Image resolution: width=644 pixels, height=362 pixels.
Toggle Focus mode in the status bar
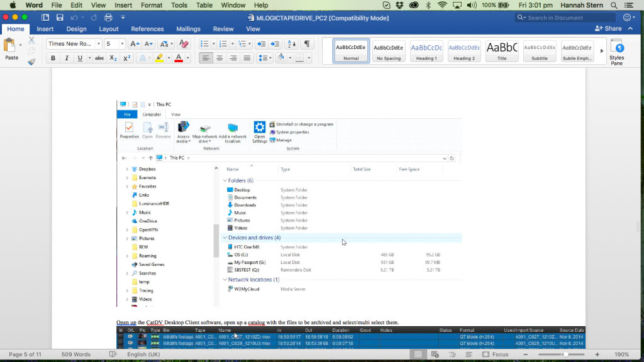tap(496, 354)
